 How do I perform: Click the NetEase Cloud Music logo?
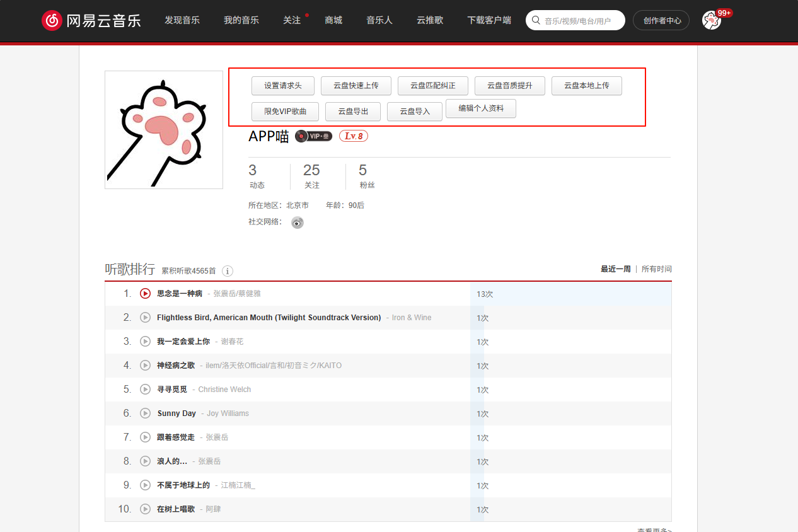[x=91, y=20]
